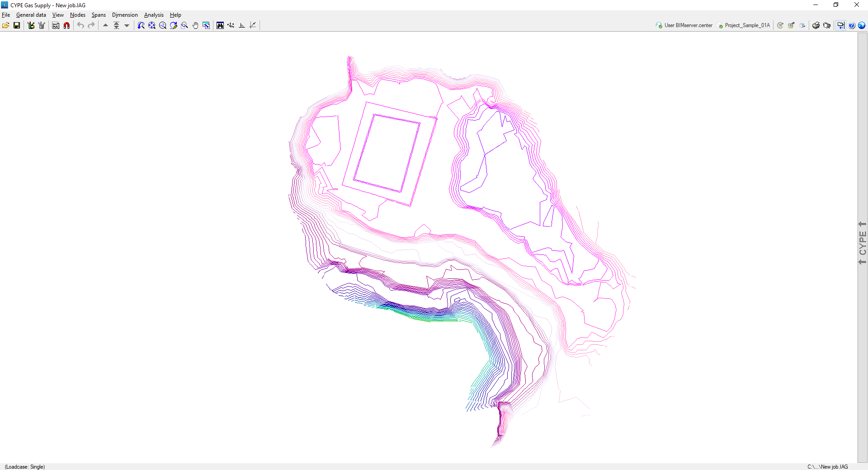Click the window with arrow icon after hand

206,25
